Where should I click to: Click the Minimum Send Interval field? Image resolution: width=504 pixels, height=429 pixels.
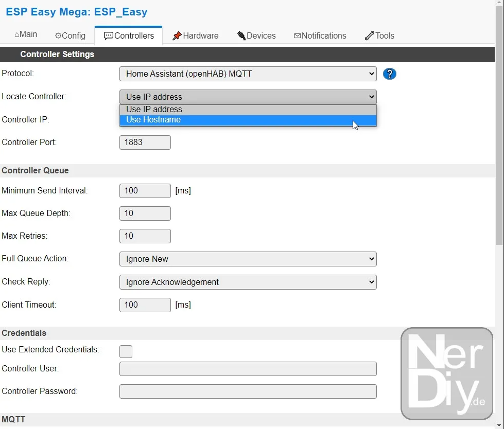(x=145, y=191)
